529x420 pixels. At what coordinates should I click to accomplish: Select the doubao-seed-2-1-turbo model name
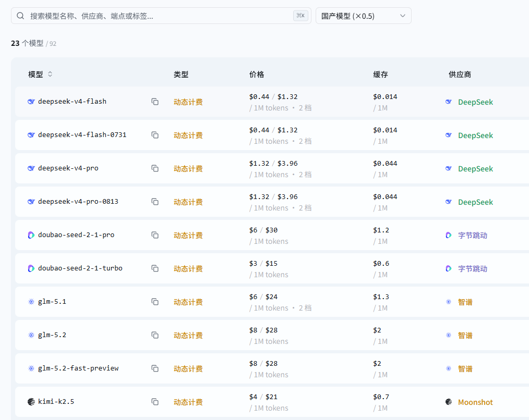(80, 268)
